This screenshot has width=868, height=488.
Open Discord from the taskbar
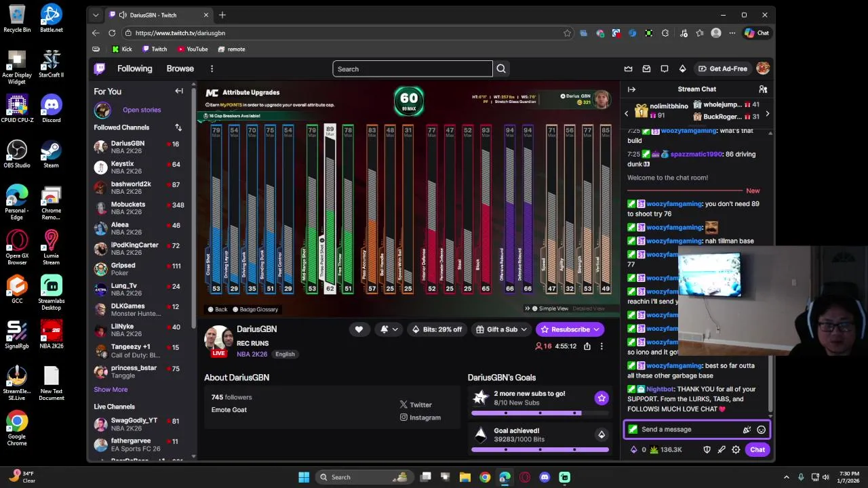545,477
